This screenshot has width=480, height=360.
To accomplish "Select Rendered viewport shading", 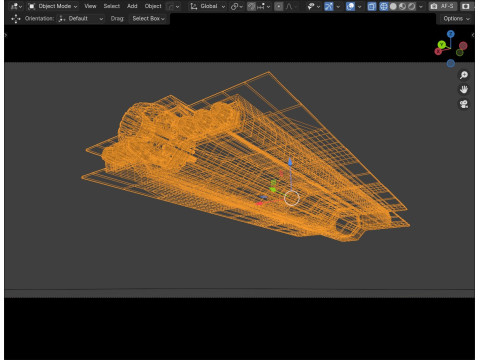I will [x=412, y=6].
